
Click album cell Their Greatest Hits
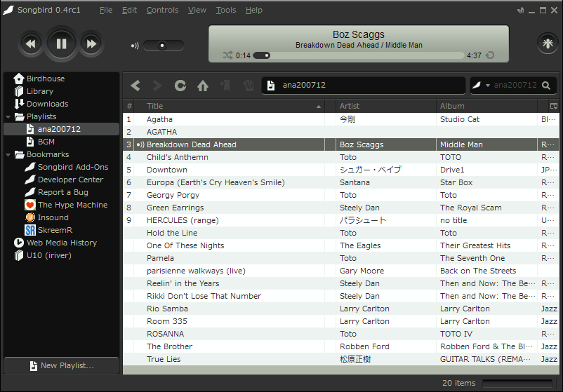pyautogui.click(x=486, y=245)
